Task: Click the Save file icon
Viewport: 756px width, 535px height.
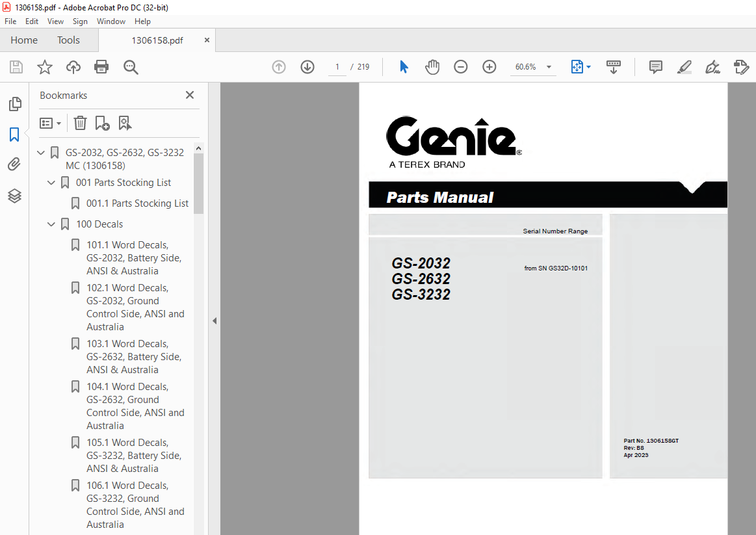Action: click(x=16, y=67)
